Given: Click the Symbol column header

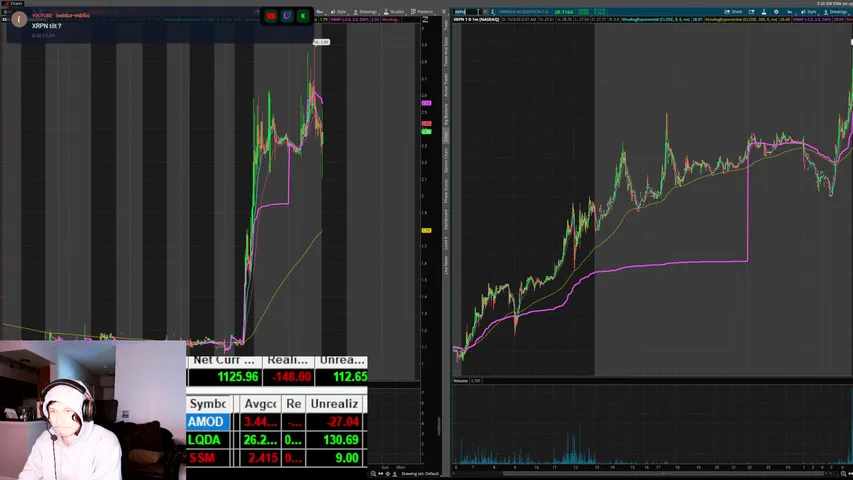Looking at the screenshot, I should 208,404.
